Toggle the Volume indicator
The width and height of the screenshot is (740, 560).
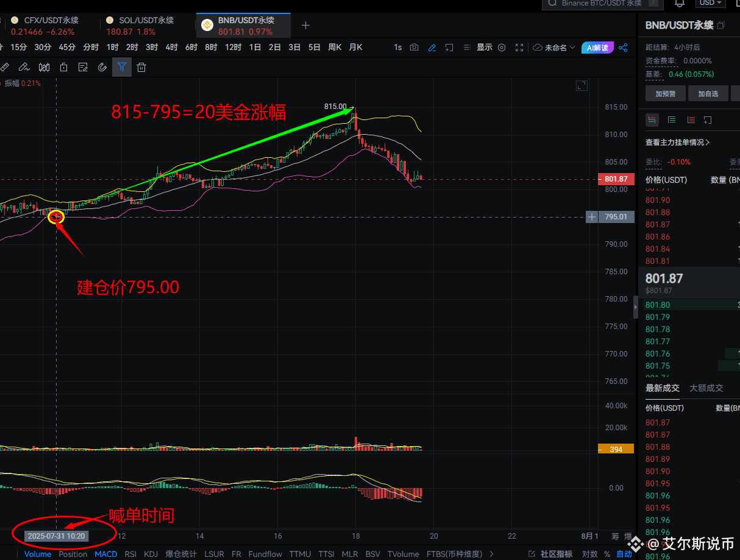[x=38, y=554]
